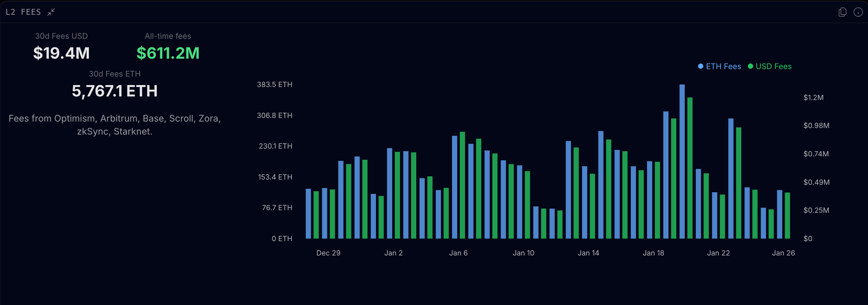Screen dimensions: 868x305
Task: Click the green USD Fees legend dot
Action: click(x=751, y=66)
